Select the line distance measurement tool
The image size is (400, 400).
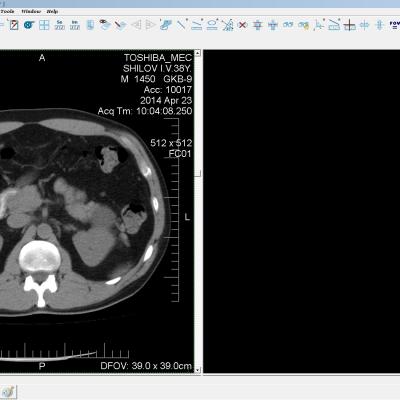(181, 25)
